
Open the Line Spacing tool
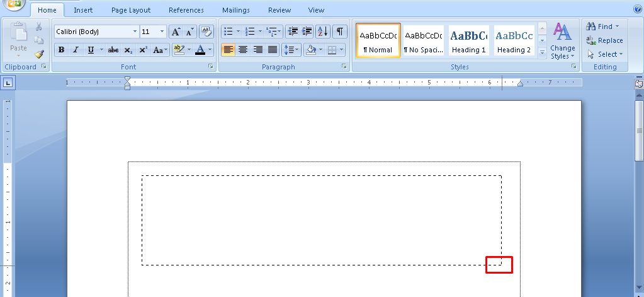coord(291,50)
